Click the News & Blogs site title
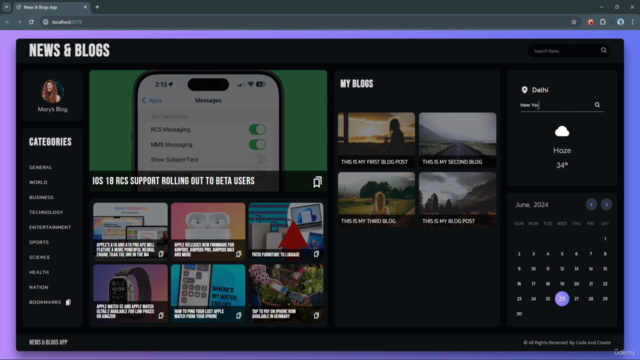640x360 pixels. tap(69, 51)
